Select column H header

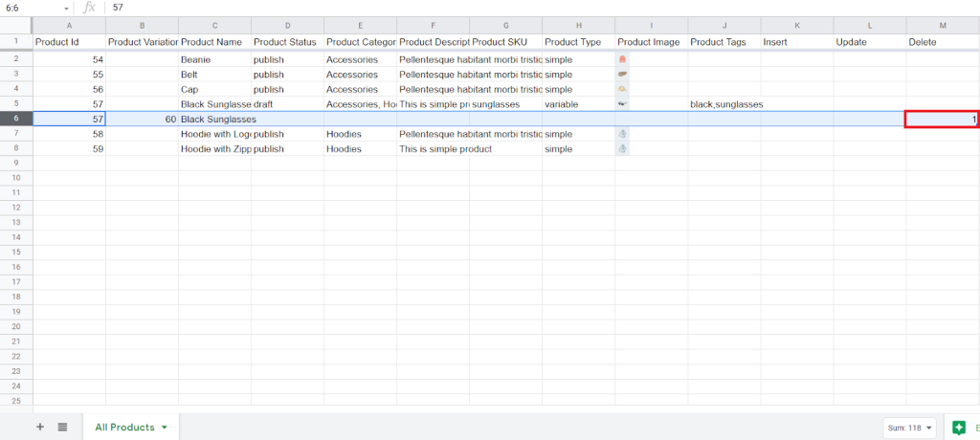579,25
